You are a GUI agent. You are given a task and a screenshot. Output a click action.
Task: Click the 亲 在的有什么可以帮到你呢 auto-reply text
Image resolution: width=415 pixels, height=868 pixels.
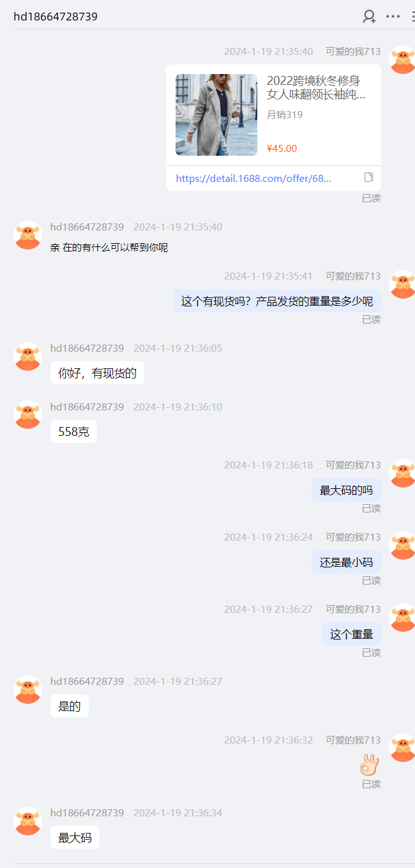pos(109,248)
